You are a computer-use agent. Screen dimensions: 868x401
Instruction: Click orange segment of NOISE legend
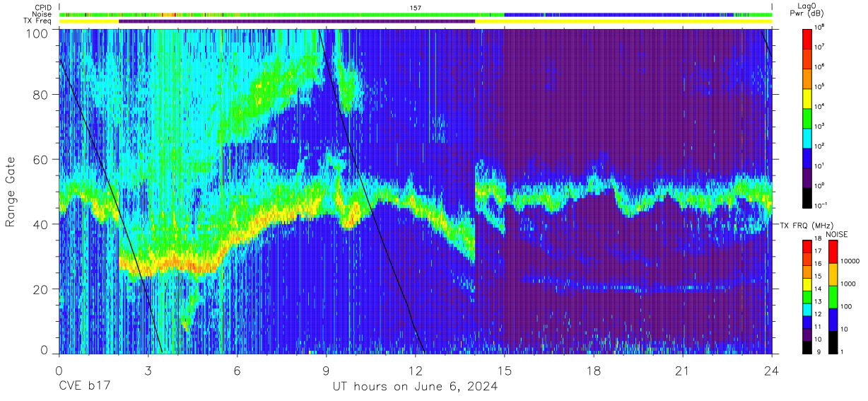point(833,274)
